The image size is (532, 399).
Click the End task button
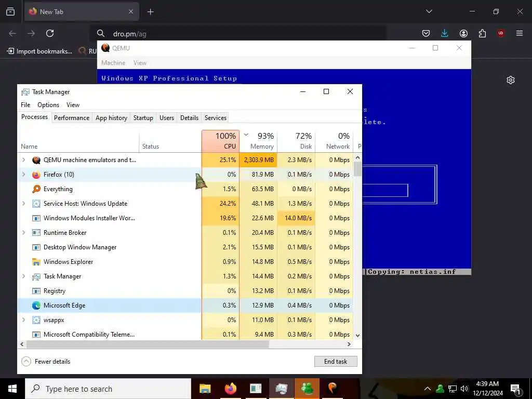point(336,362)
